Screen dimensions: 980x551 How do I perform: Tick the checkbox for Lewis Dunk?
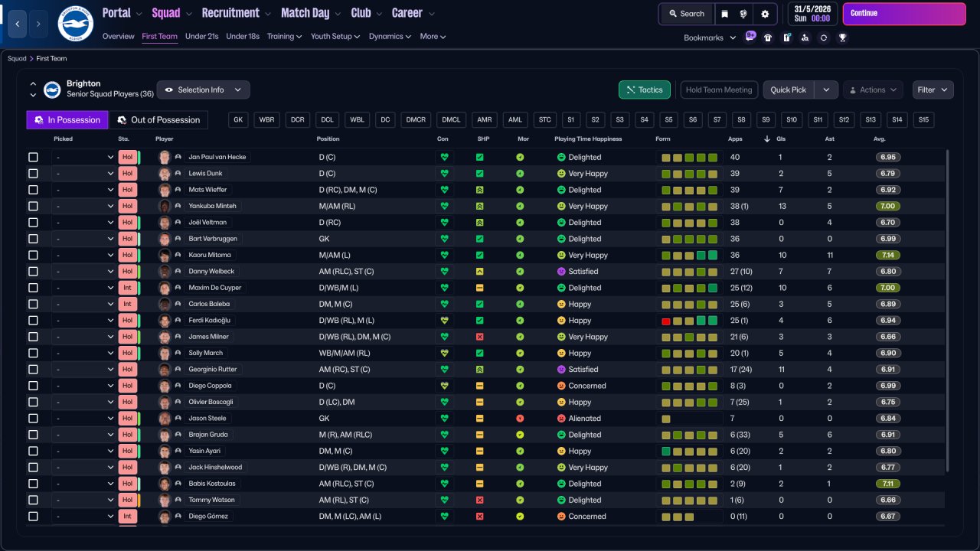pyautogui.click(x=33, y=174)
